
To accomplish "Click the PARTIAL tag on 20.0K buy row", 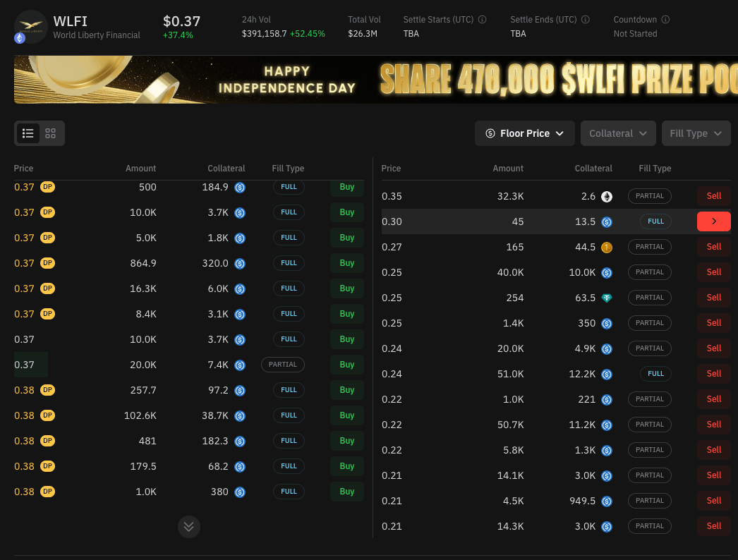I will (x=282, y=365).
